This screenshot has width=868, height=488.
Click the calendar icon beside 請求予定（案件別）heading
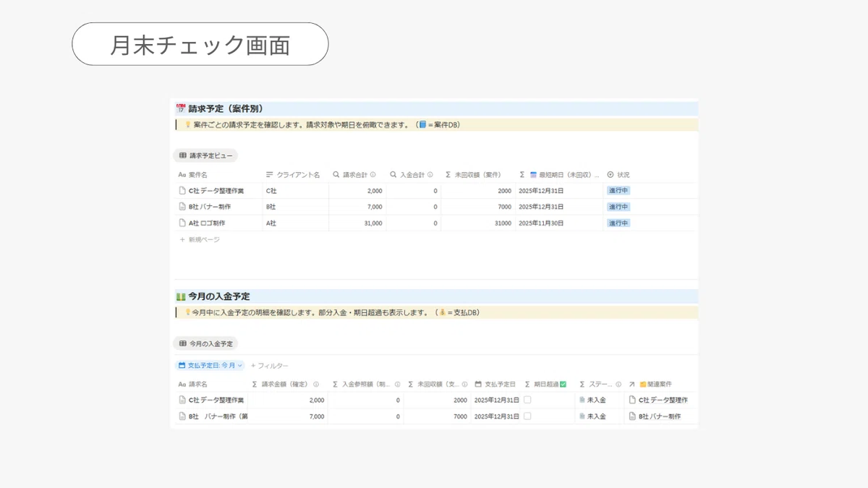(x=181, y=109)
